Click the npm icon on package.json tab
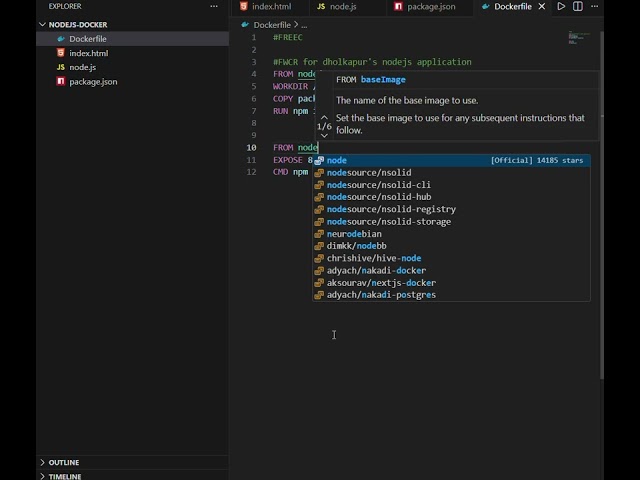The width and height of the screenshot is (640, 480). click(x=398, y=6)
